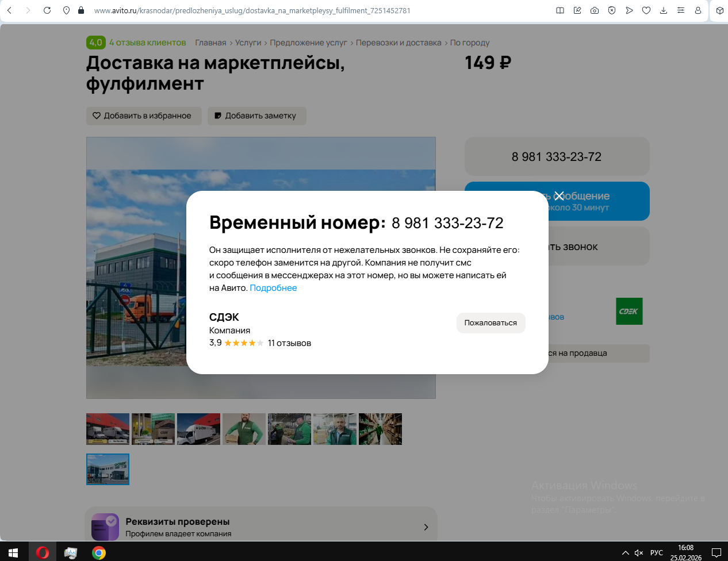The height and width of the screenshot is (561, 728).
Task: Open Google Chrome in taskbar
Action: point(99,553)
